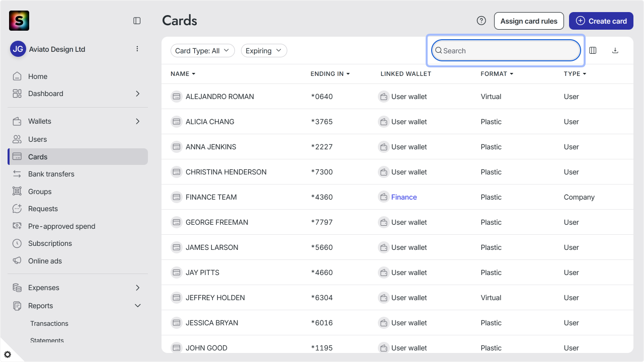Open Home in the sidebar
The width and height of the screenshot is (644, 362).
pyautogui.click(x=77, y=76)
